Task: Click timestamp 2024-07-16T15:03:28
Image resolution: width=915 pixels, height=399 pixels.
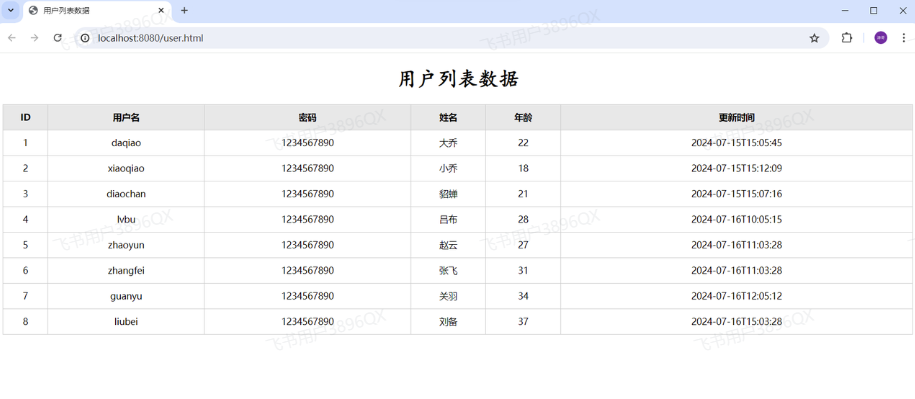Action: [x=736, y=322]
